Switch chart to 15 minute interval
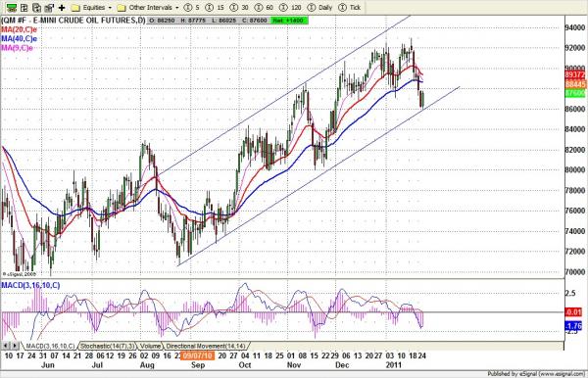Screen dimensions: 588x378 click(x=216, y=8)
